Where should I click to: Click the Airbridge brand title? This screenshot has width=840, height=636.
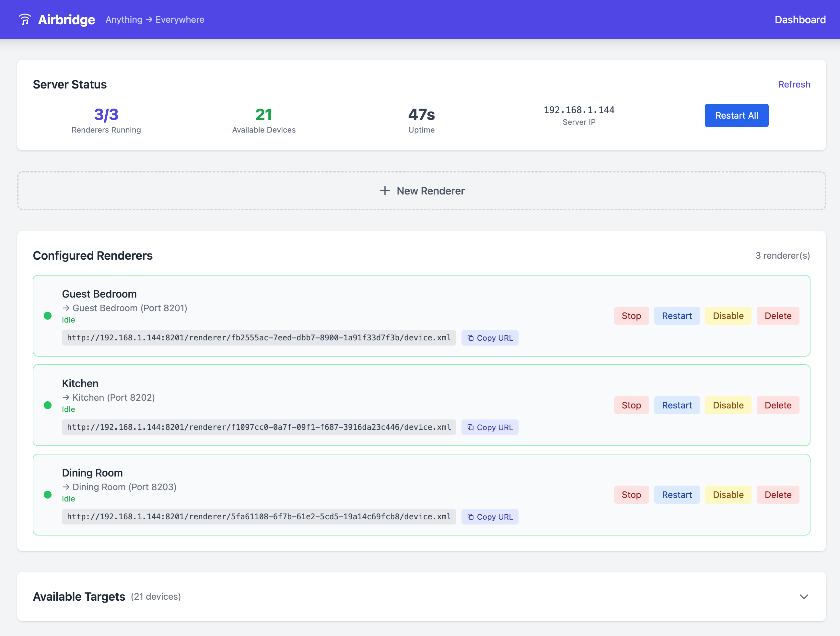click(x=66, y=19)
